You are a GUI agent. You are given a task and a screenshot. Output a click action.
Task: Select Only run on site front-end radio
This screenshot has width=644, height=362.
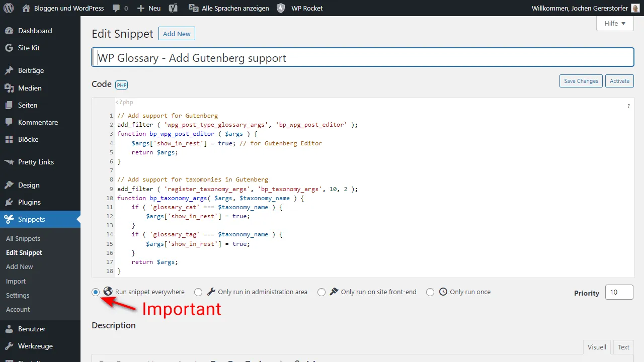(321, 292)
